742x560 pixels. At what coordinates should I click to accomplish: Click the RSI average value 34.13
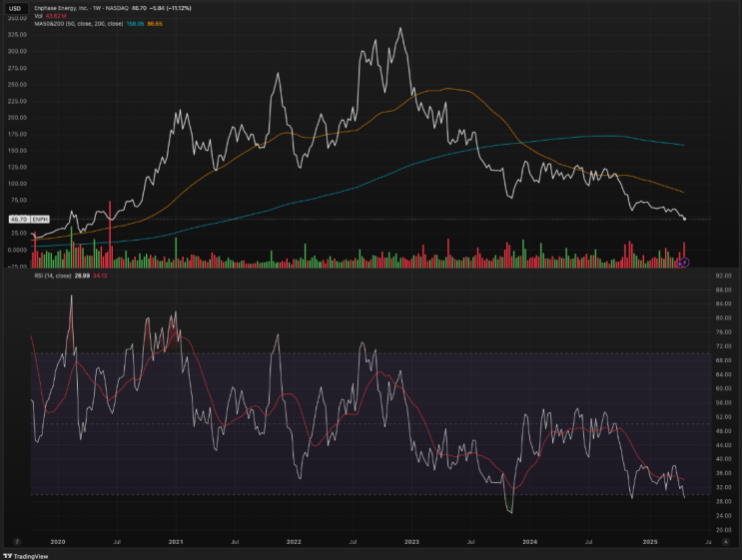100,276
